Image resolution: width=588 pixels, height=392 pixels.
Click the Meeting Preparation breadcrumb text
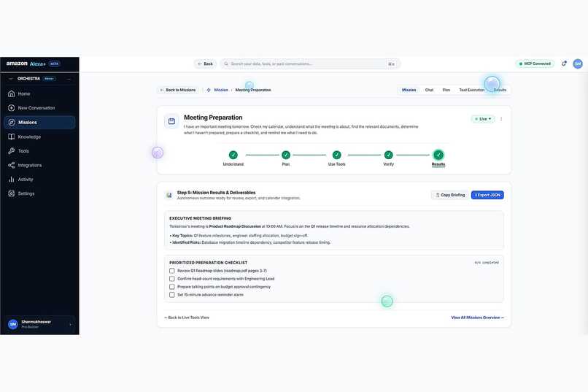click(253, 90)
